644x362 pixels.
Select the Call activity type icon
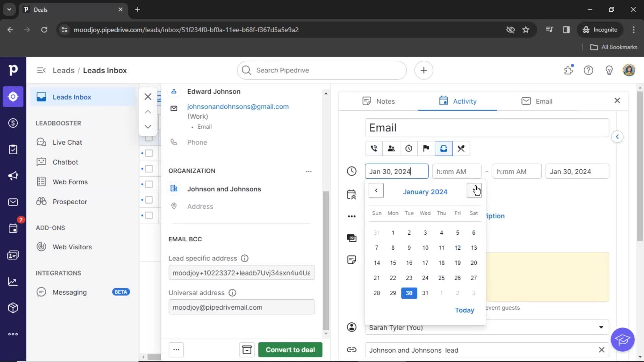pos(374,148)
